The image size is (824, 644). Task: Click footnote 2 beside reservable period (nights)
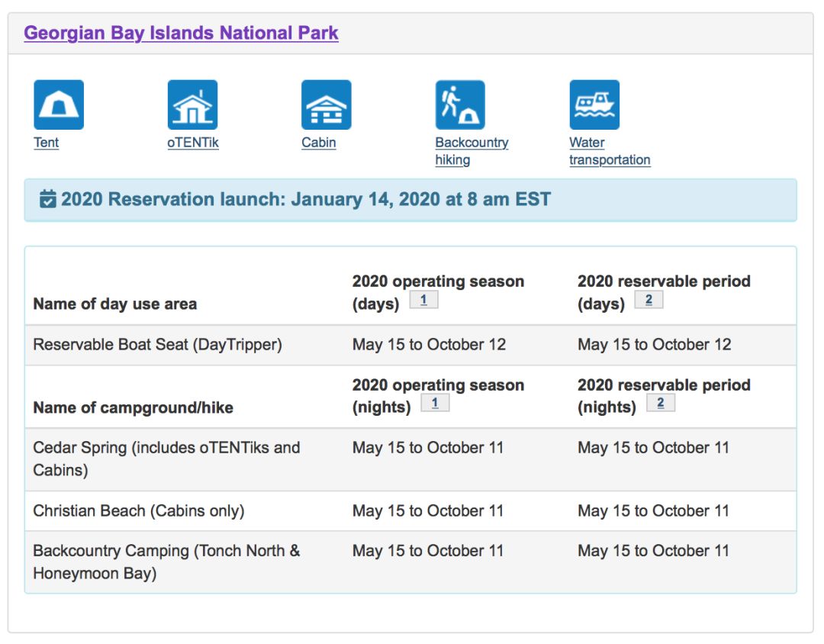tap(660, 404)
